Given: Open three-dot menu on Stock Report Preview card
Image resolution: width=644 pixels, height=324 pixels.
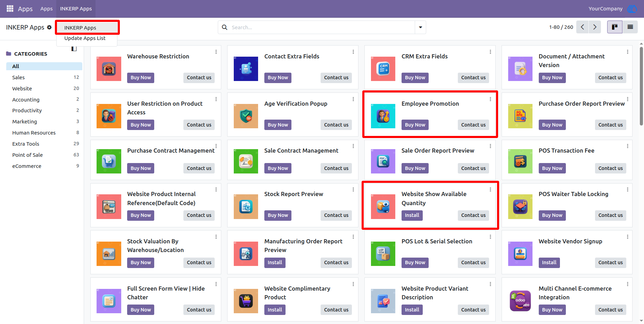Looking at the screenshot, I should (x=353, y=189).
